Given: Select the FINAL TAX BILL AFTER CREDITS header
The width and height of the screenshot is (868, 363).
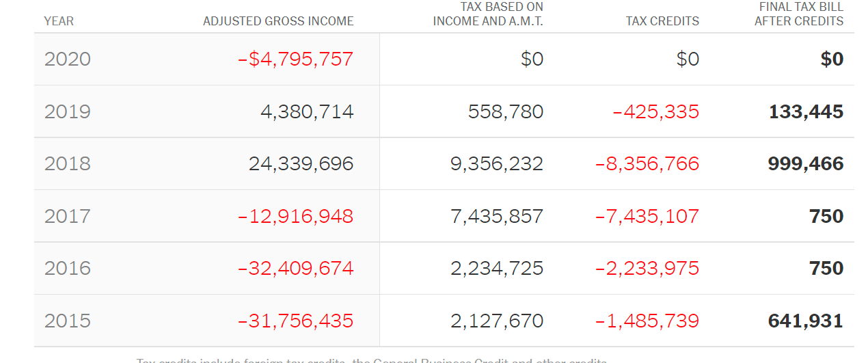Looking at the screenshot, I should pyautogui.click(x=799, y=14).
